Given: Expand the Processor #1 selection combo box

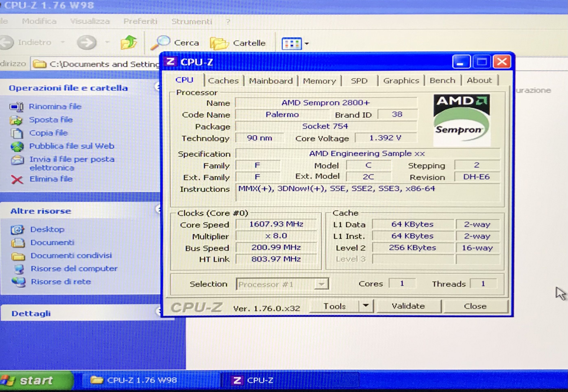Looking at the screenshot, I should pyautogui.click(x=322, y=284).
